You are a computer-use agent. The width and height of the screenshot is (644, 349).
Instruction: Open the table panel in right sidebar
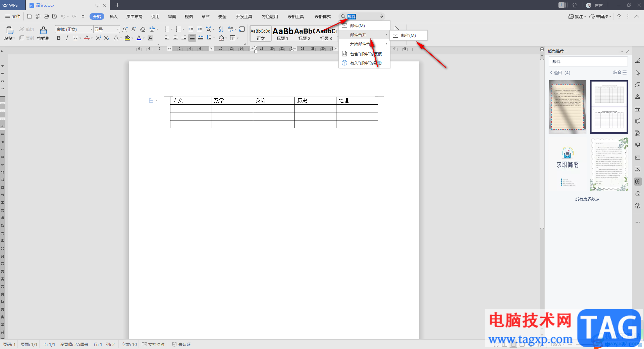coord(638,109)
